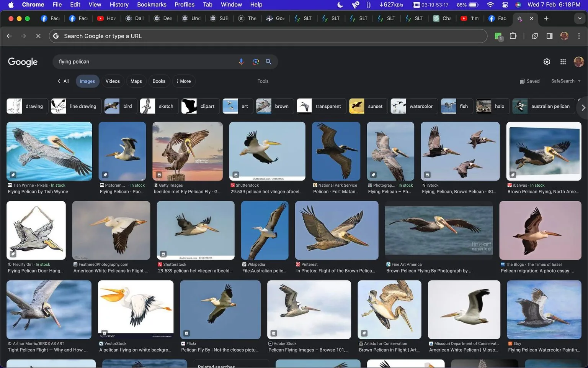The height and width of the screenshot is (368, 588).
Task: Open Google quick settings gear
Action: coord(547,61)
